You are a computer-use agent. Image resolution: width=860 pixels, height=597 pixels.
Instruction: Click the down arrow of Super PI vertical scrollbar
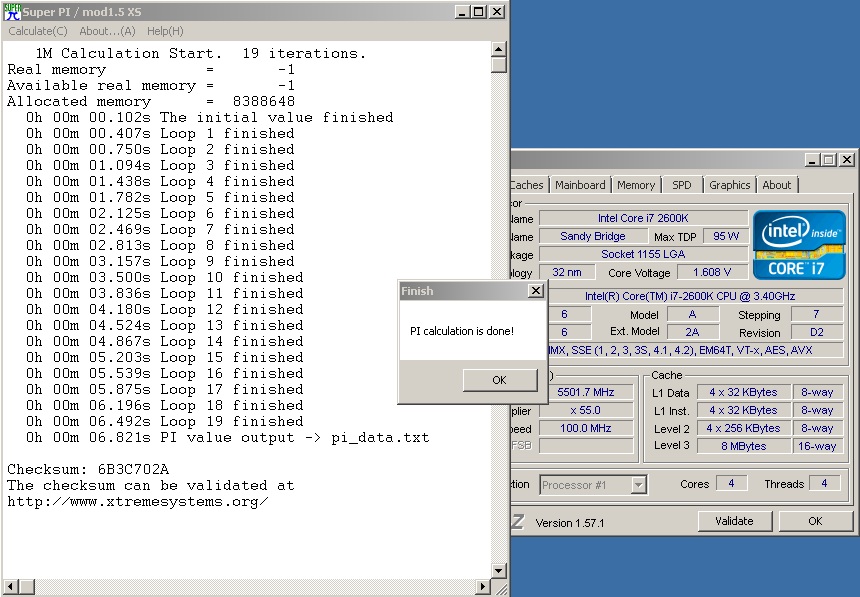point(498,571)
